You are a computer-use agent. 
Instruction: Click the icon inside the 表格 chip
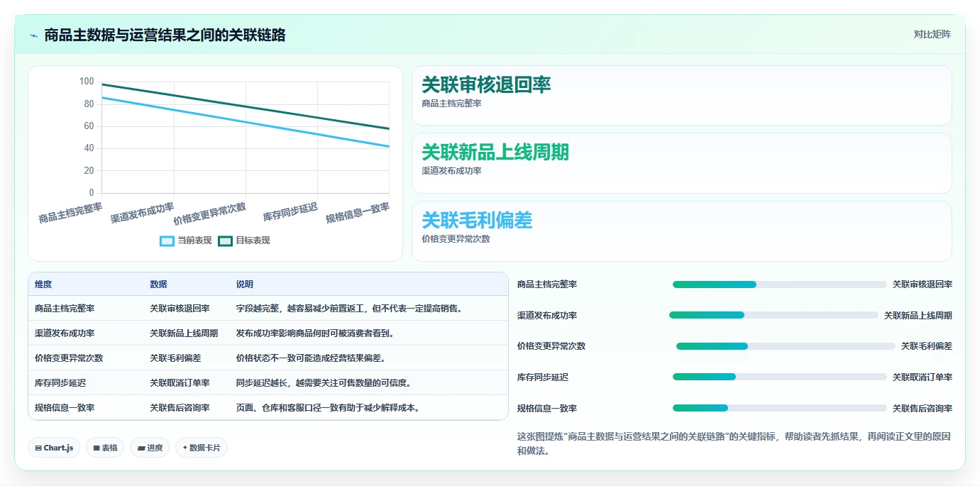pos(97,448)
